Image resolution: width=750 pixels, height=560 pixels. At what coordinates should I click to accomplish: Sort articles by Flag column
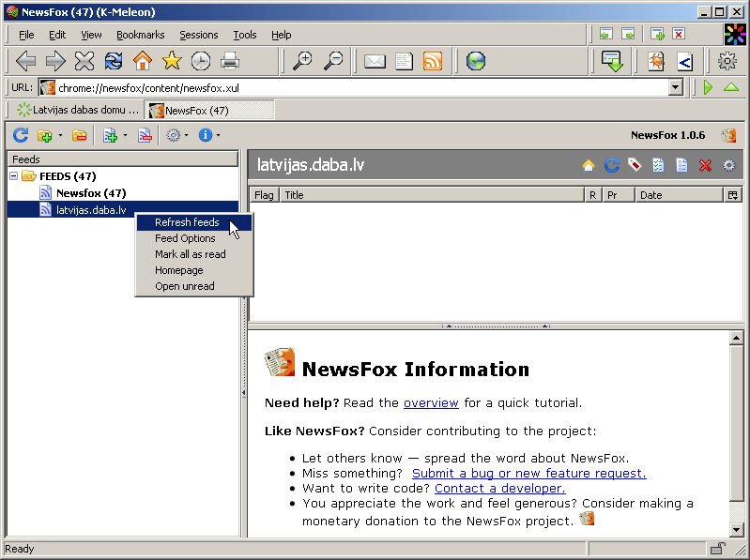point(264,195)
